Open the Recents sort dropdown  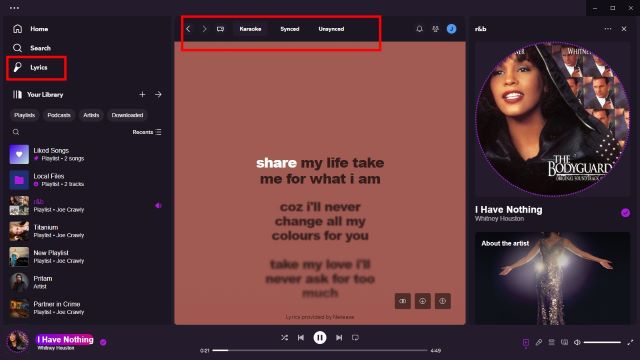147,132
